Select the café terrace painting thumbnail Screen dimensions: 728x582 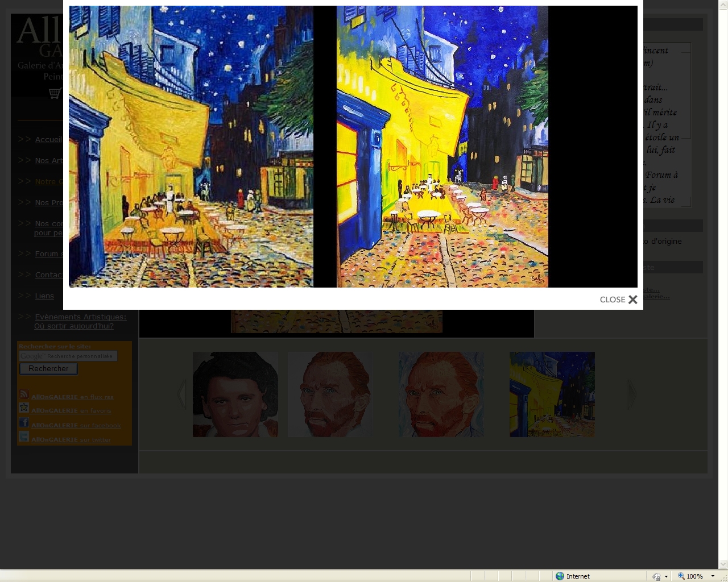[552, 394]
